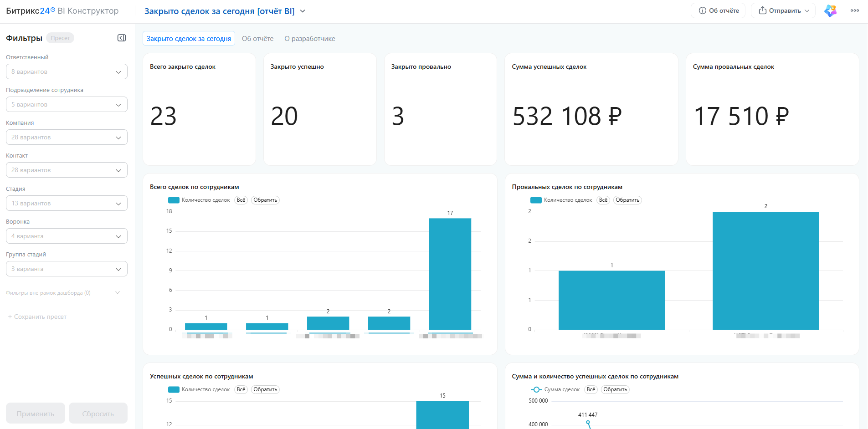The width and height of the screenshot is (868, 429).
Task: Expand the report title dropdown chevron
Action: pyautogui.click(x=303, y=11)
